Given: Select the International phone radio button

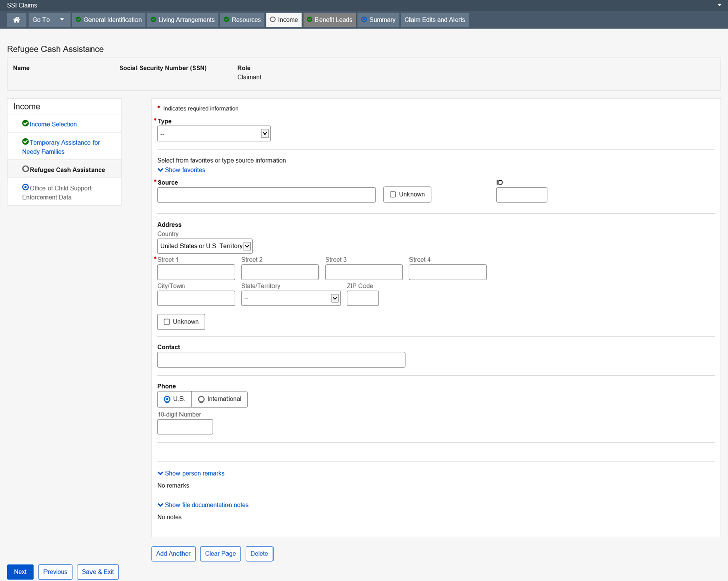Looking at the screenshot, I should [x=201, y=399].
